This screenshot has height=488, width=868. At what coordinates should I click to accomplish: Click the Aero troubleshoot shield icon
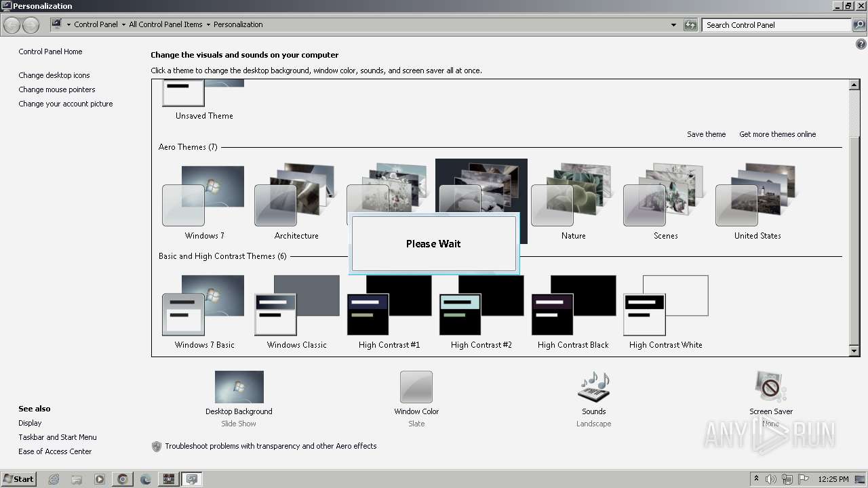157,447
